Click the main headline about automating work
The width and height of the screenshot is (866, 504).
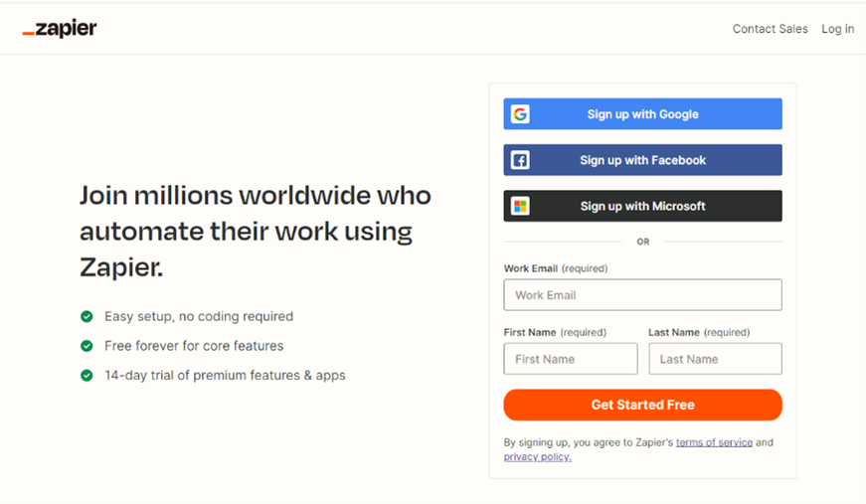point(256,232)
